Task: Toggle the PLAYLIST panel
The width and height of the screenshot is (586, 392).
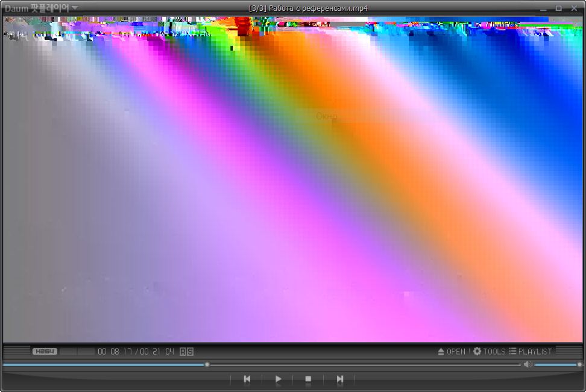Action: [530, 351]
